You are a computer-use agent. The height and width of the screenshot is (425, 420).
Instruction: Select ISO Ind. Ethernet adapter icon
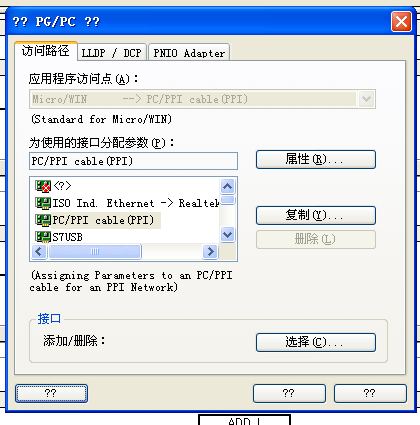pyautogui.click(x=43, y=203)
